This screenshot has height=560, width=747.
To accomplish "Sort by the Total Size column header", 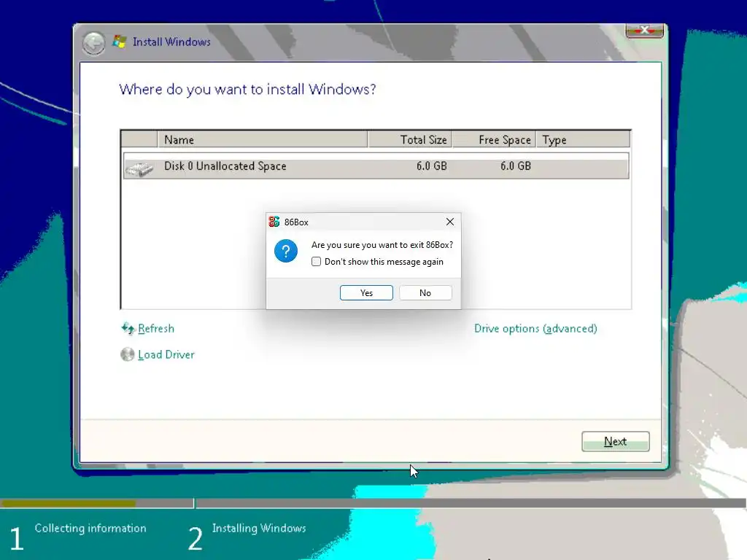I will [x=410, y=139].
